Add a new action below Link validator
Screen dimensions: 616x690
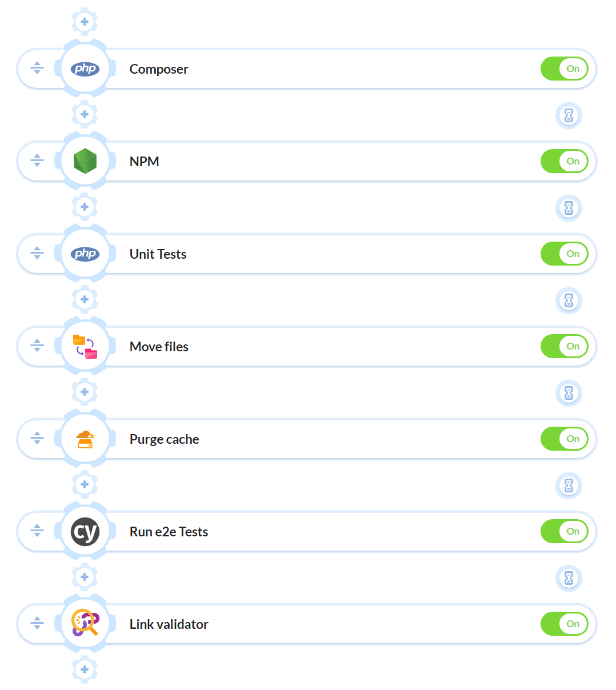click(85, 669)
